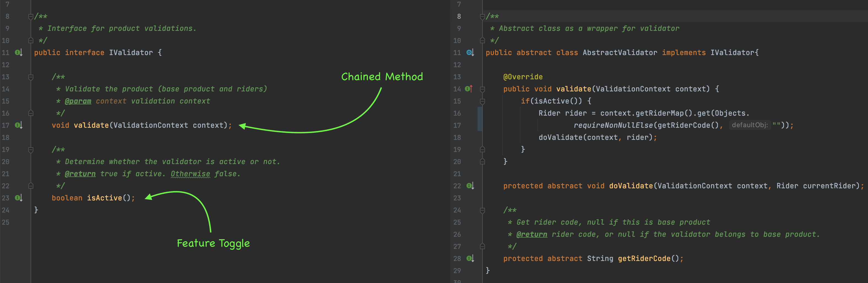Click 'validate' method name in the interface
This screenshot has width=868, height=283.
coord(91,125)
